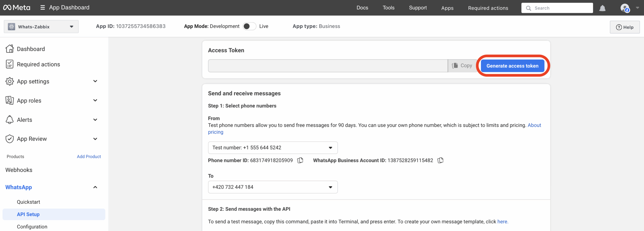This screenshot has height=231, width=644.
Task: Copy the Phone number ID
Action: [300, 160]
